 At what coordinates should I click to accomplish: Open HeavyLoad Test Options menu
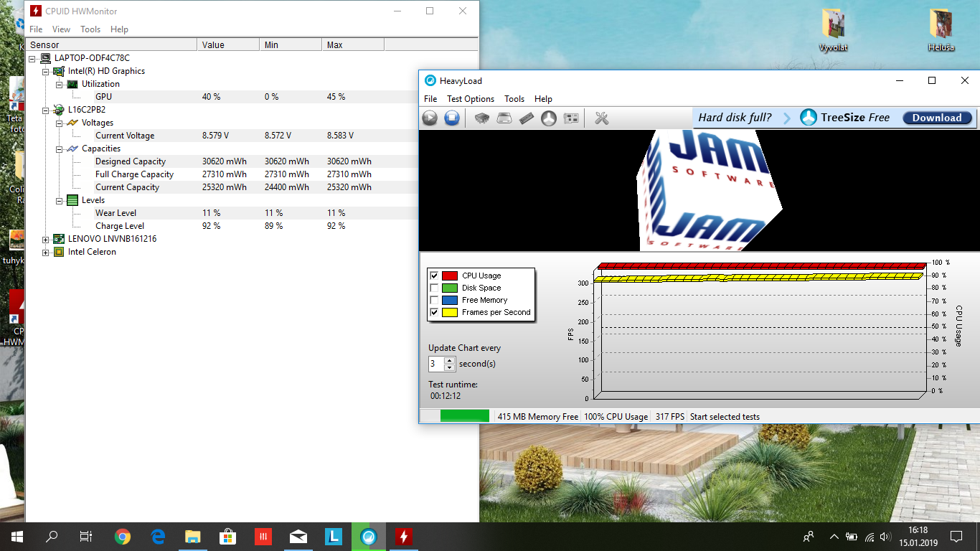click(x=470, y=99)
